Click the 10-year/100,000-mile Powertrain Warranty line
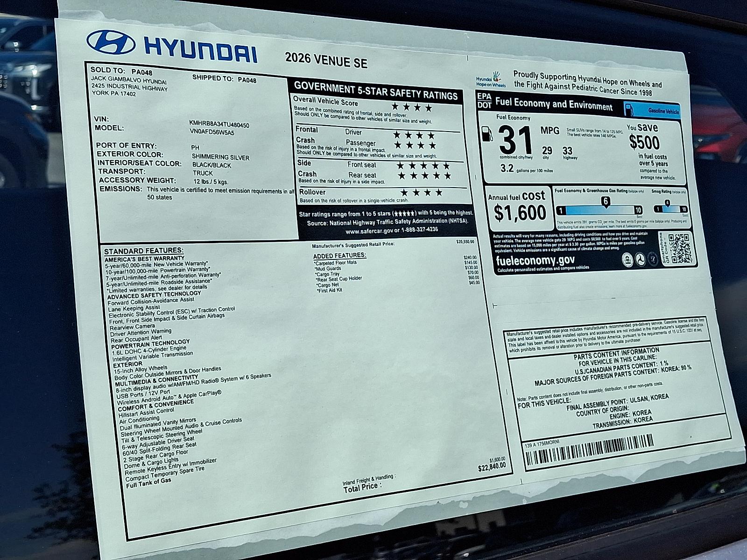Screen dimensions: 747x560 click(158, 270)
